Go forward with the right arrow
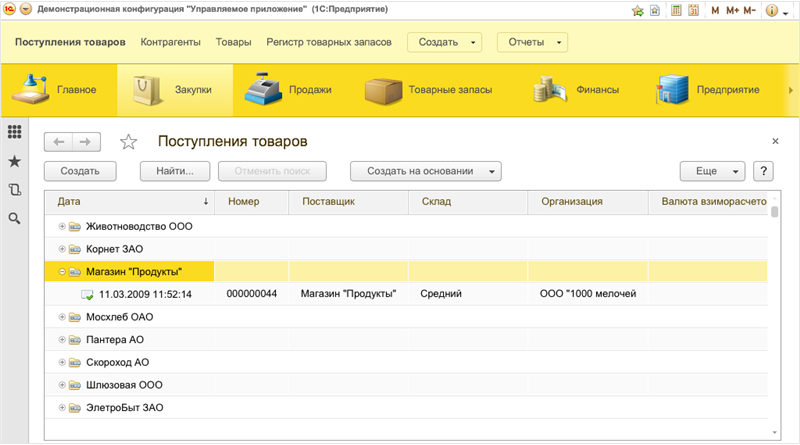Image resolution: width=800 pixels, height=445 pixels. (x=86, y=142)
